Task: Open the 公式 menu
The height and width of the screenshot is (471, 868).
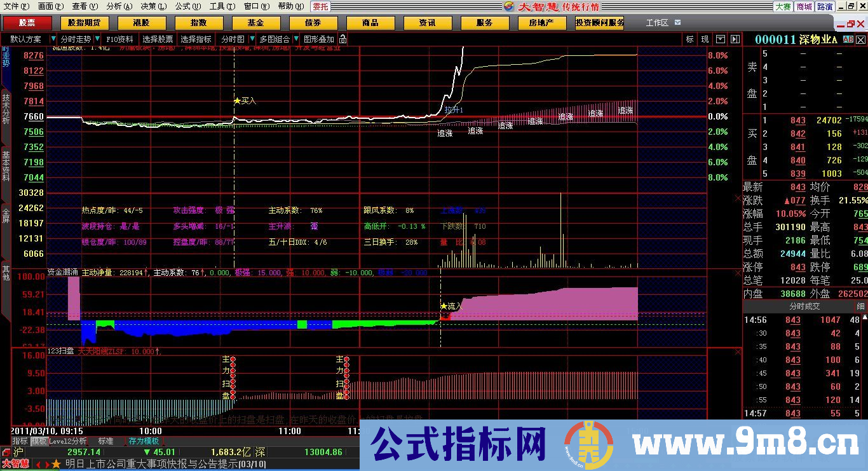Action: (184, 6)
